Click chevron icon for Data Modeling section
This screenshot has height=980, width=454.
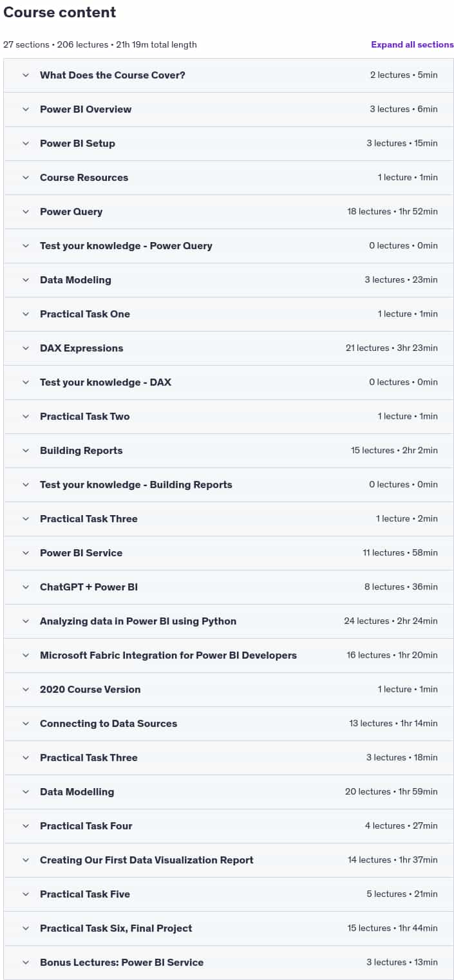point(26,279)
